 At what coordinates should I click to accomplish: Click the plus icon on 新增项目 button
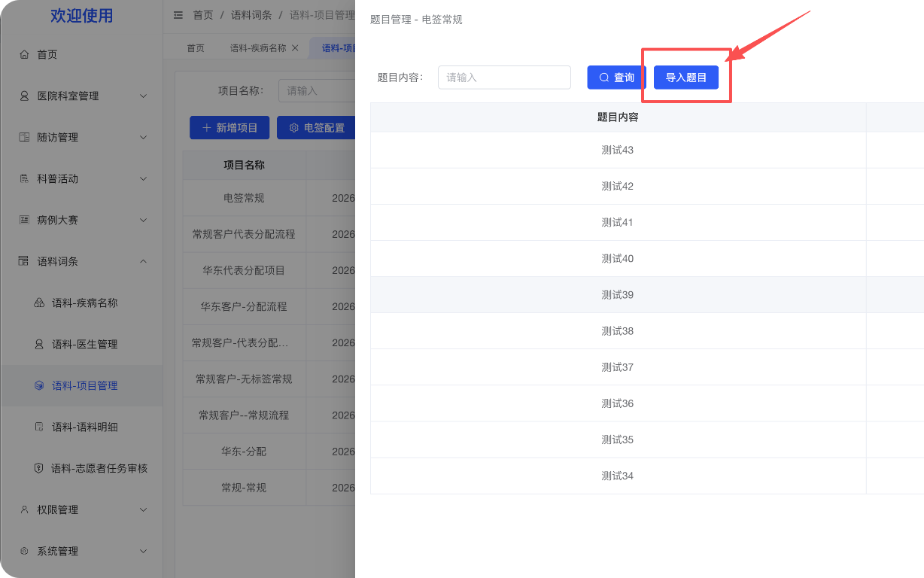pos(207,128)
